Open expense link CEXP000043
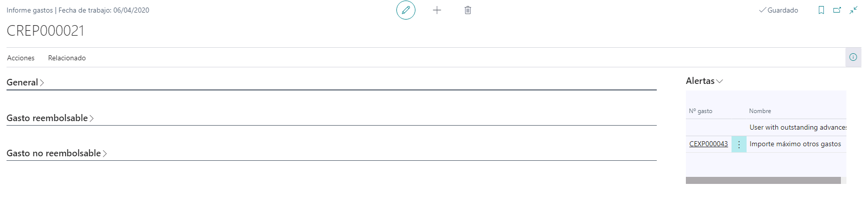Viewport: 868px width, 202px height. point(708,144)
